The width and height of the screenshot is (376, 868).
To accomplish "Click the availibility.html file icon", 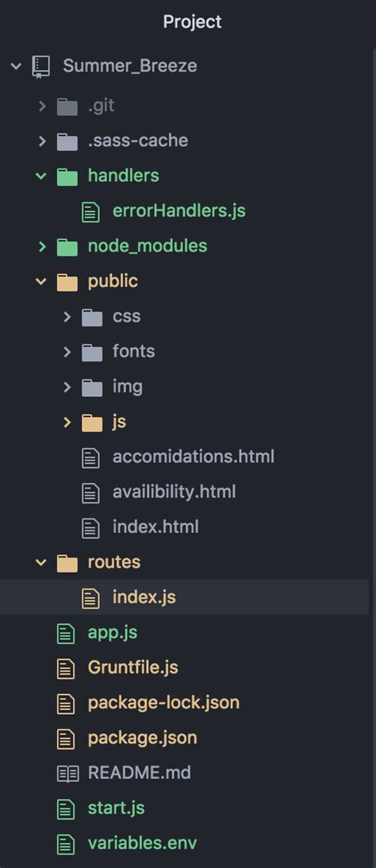I will pos(90,492).
